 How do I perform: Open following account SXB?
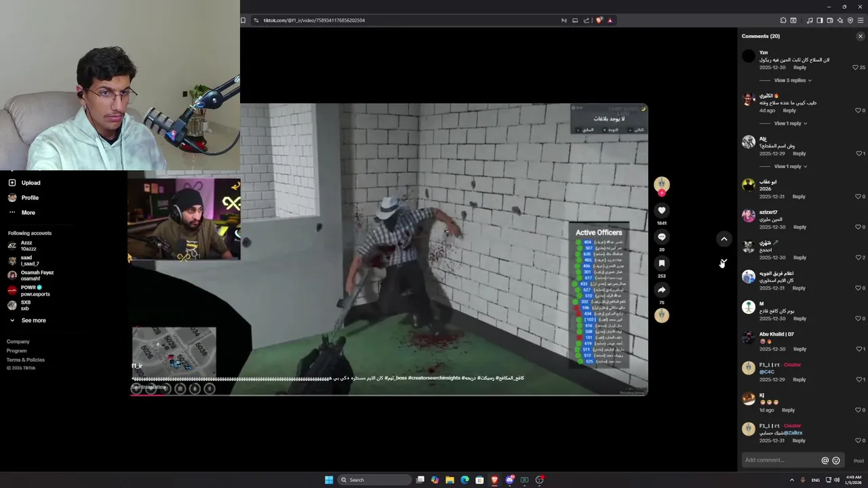coord(20,306)
